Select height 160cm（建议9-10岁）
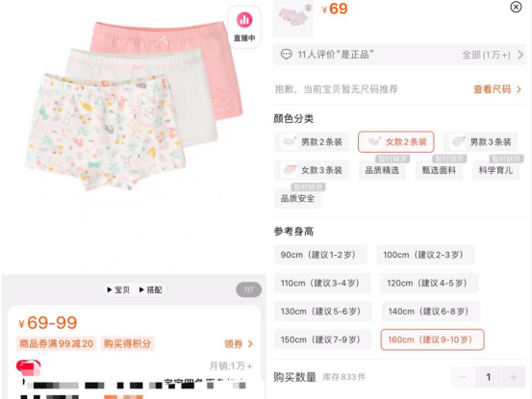This screenshot has width=532, height=399. [432, 339]
